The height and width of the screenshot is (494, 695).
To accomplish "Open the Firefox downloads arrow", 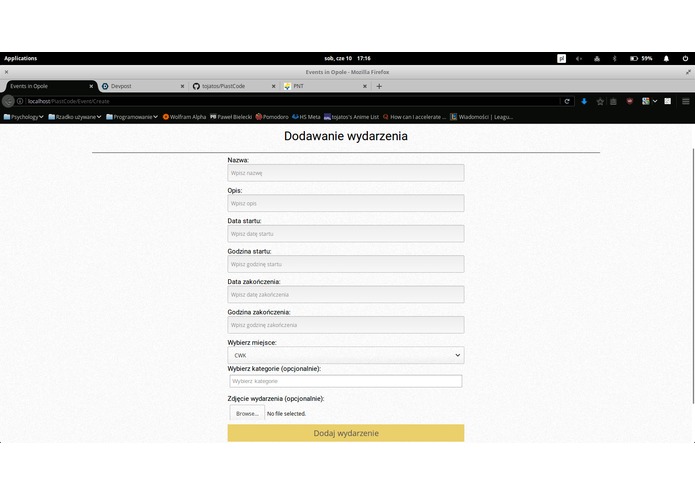I will click(x=584, y=101).
